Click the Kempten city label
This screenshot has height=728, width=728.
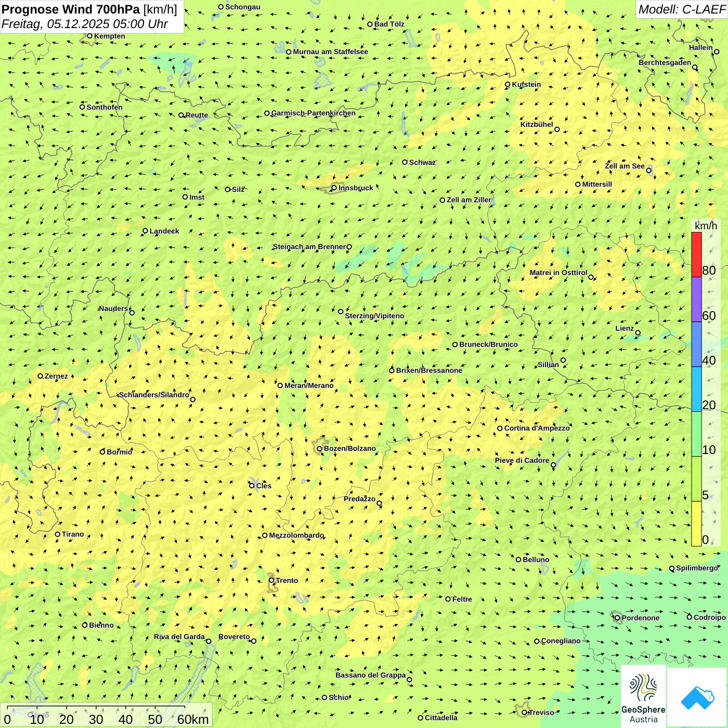point(109,36)
